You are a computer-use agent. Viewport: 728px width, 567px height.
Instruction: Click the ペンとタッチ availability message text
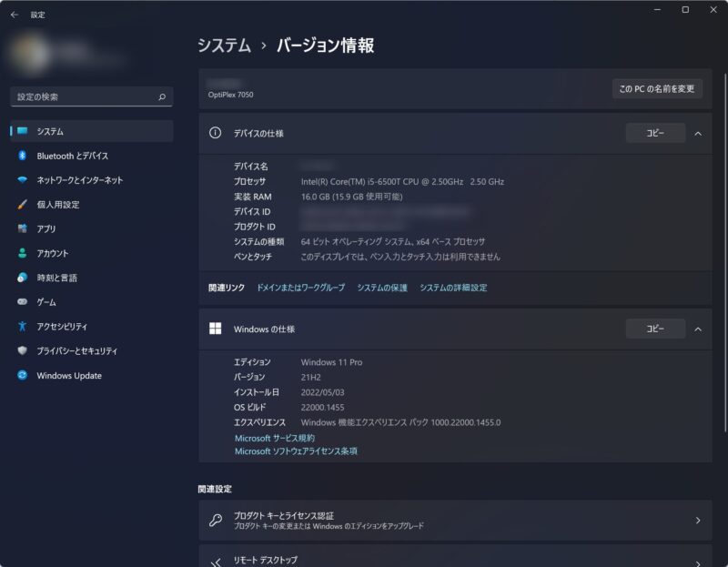(x=400, y=257)
